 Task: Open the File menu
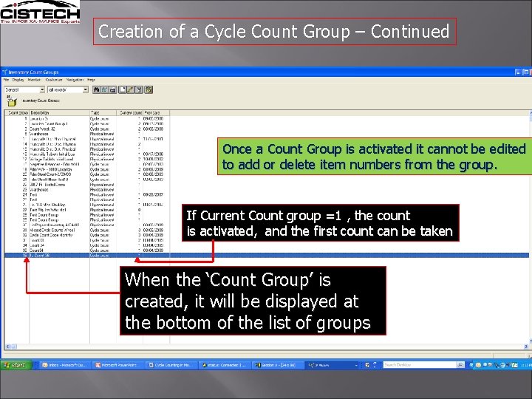point(7,80)
